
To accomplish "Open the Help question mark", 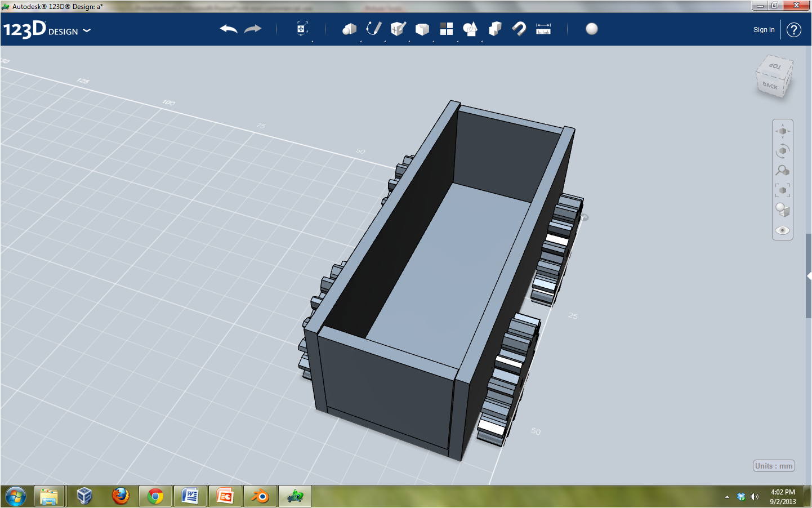I will point(794,30).
